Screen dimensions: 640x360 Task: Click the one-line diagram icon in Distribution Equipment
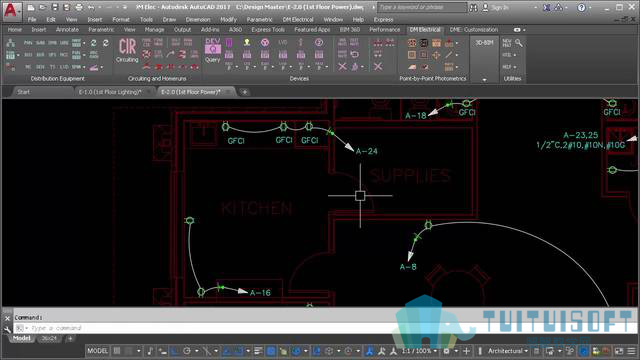11,43
